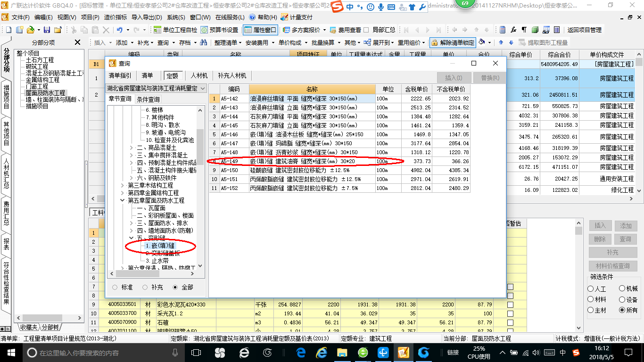Screen dimensions: 644x362
Task: Open the 整理清单 dropdown menu
Action: pyautogui.click(x=228, y=42)
